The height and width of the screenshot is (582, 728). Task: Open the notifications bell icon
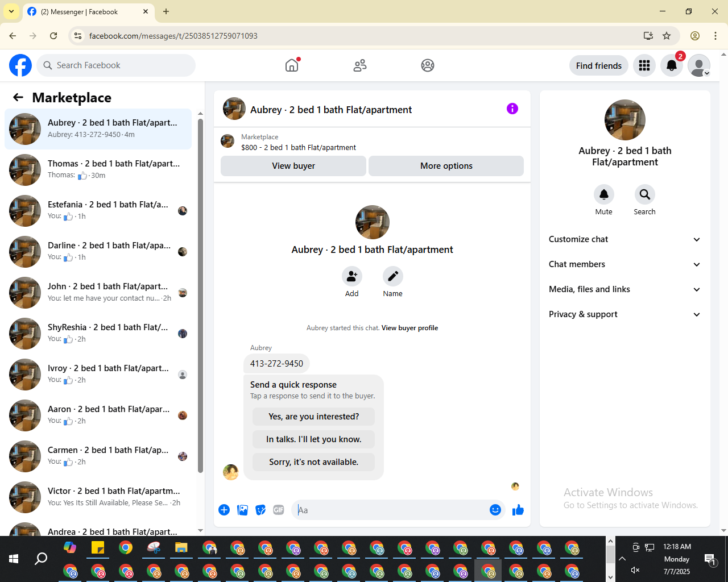point(672,65)
